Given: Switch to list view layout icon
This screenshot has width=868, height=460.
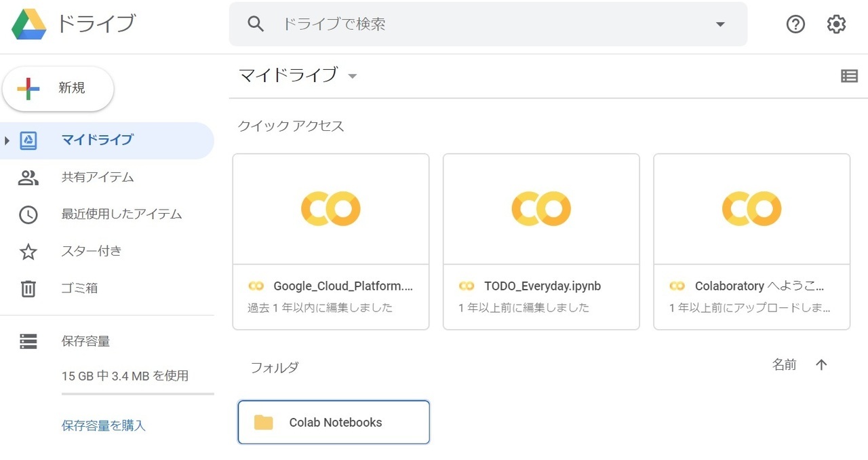Looking at the screenshot, I should point(849,76).
